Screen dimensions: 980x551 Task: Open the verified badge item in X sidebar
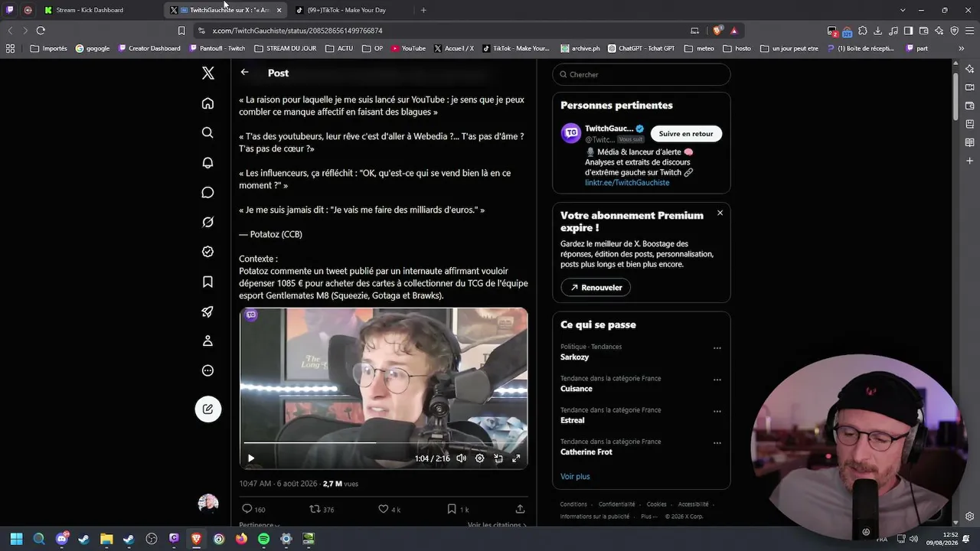(207, 252)
